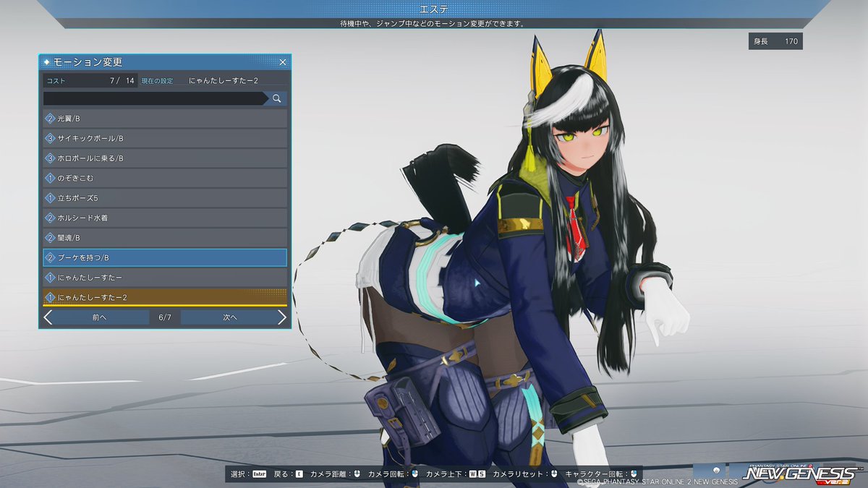
Task: Go to previous page with 前へ
Action: [100, 317]
